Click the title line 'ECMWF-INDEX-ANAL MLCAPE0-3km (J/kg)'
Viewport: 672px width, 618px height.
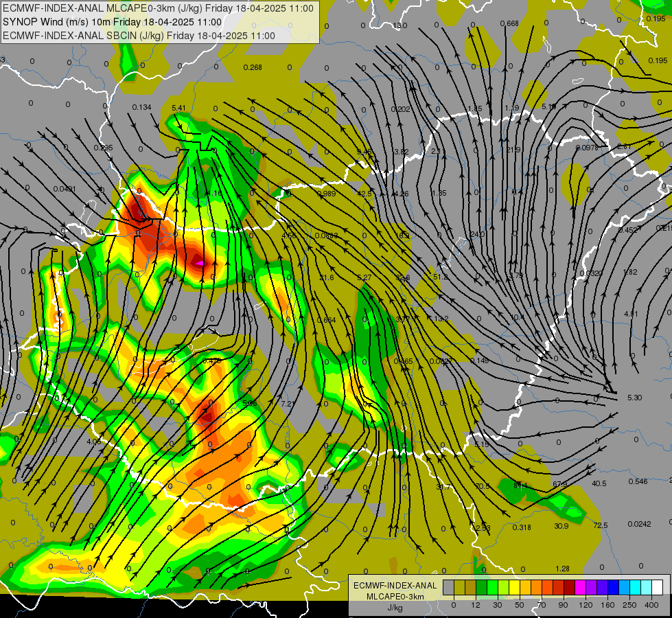coord(102,8)
